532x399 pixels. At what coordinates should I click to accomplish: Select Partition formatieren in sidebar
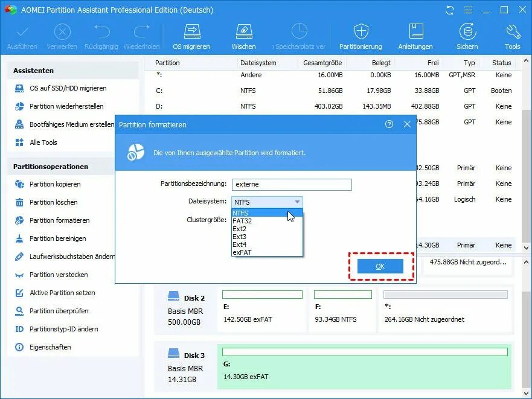coord(53,220)
